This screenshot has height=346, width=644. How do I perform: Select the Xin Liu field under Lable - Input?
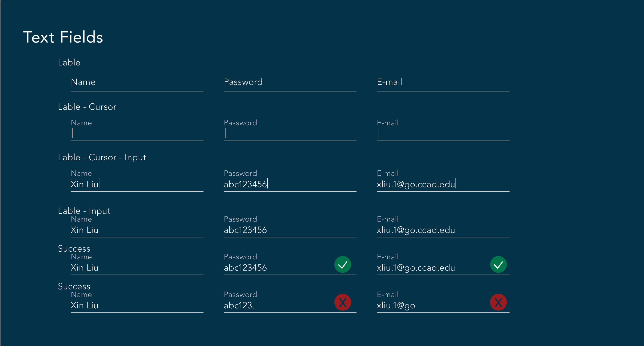(137, 226)
